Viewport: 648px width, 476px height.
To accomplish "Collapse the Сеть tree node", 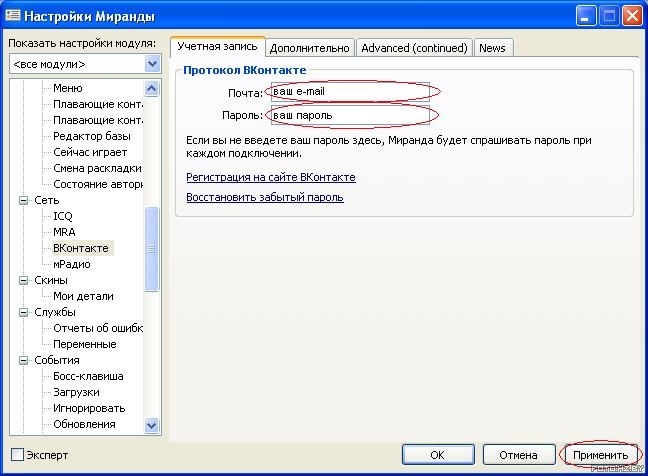I will pos(24,200).
